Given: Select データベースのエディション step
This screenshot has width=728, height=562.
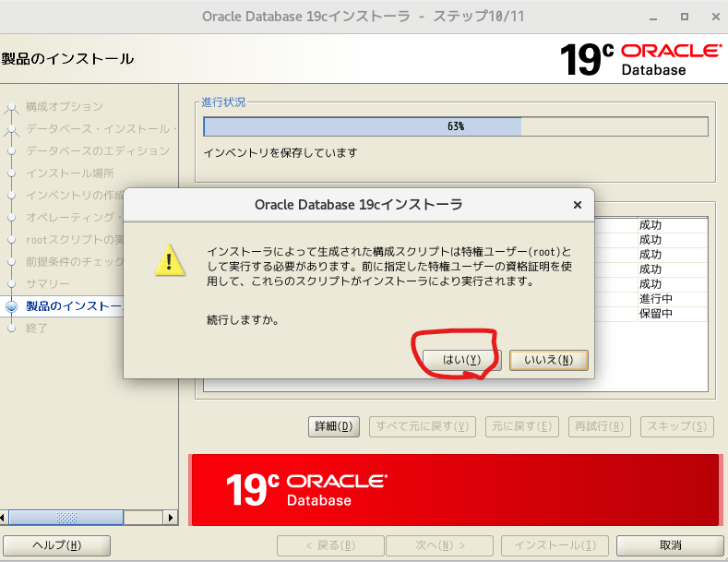Looking at the screenshot, I should (x=98, y=151).
